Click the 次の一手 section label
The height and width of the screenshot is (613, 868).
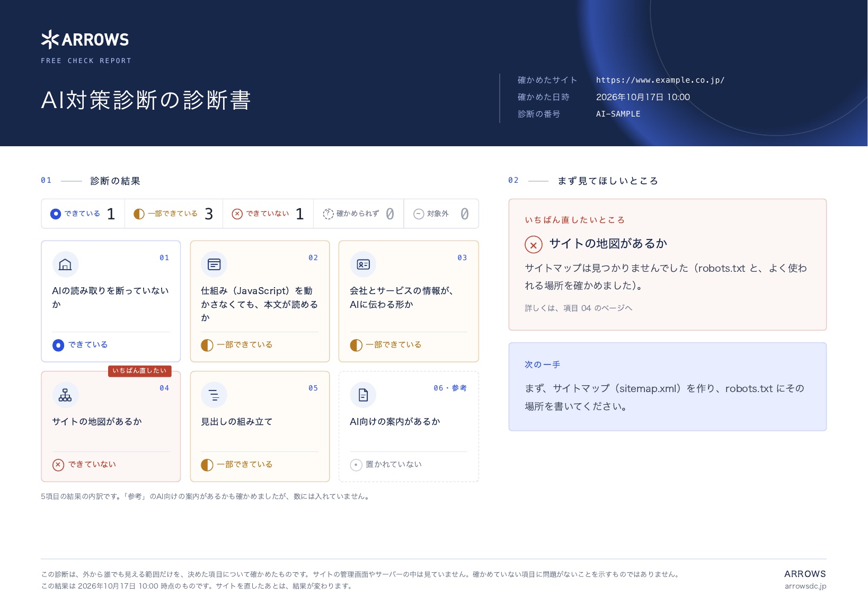(543, 365)
